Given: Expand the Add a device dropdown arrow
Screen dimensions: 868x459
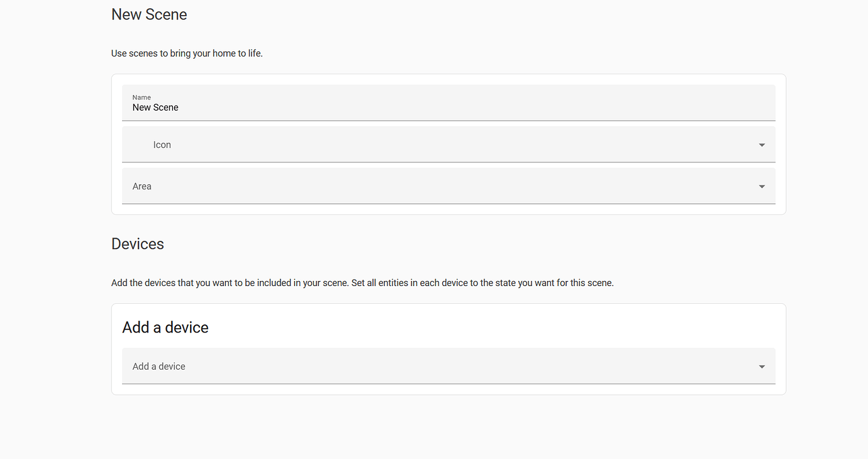Looking at the screenshot, I should pos(762,367).
